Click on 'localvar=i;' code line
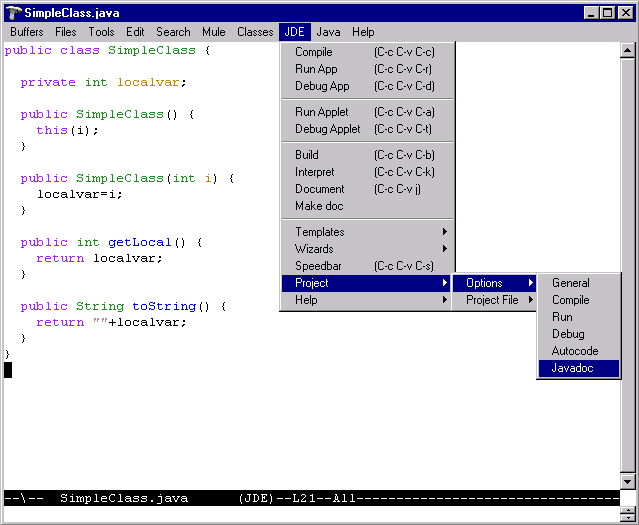639x525 pixels. click(80, 194)
